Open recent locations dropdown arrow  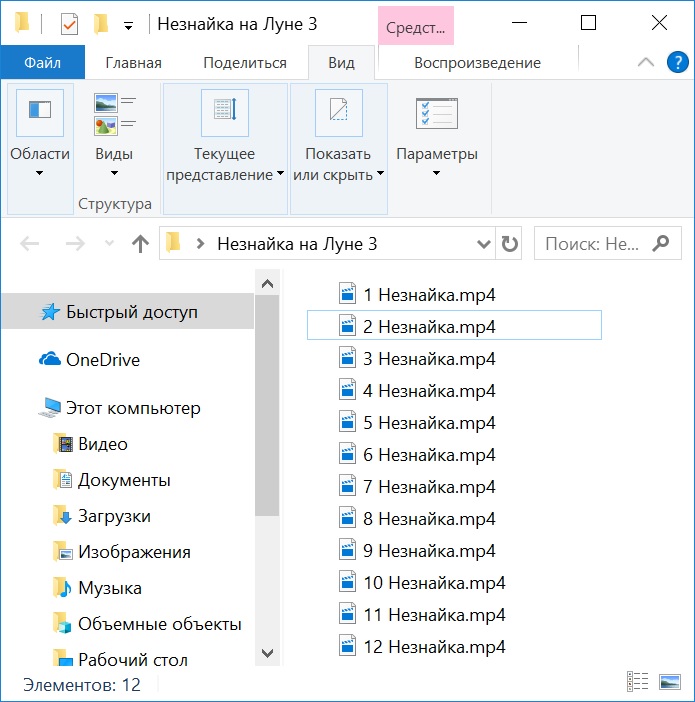pyautogui.click(x=109, y=244)
